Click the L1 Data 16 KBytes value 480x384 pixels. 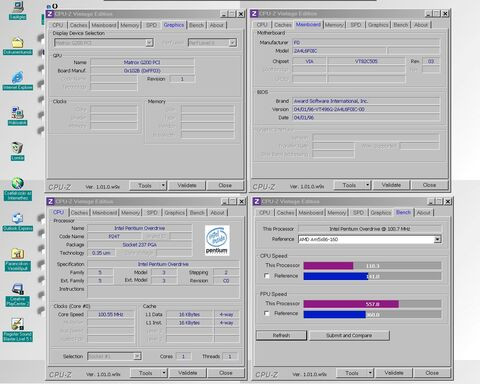[189, 314]
